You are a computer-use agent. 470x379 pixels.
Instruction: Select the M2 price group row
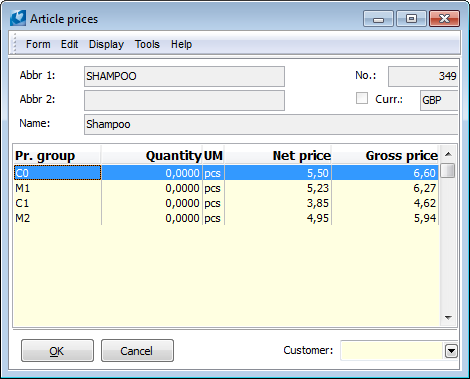pos(226,218)
